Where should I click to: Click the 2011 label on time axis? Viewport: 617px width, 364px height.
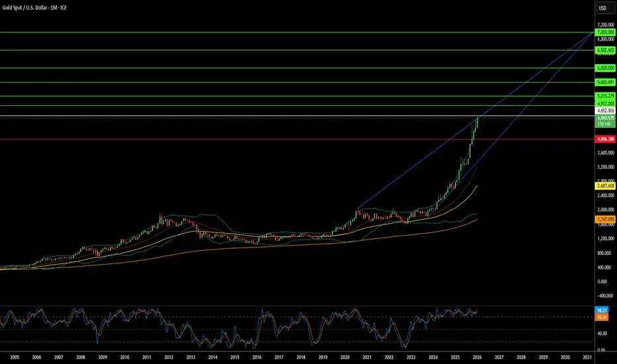[147, 357]
